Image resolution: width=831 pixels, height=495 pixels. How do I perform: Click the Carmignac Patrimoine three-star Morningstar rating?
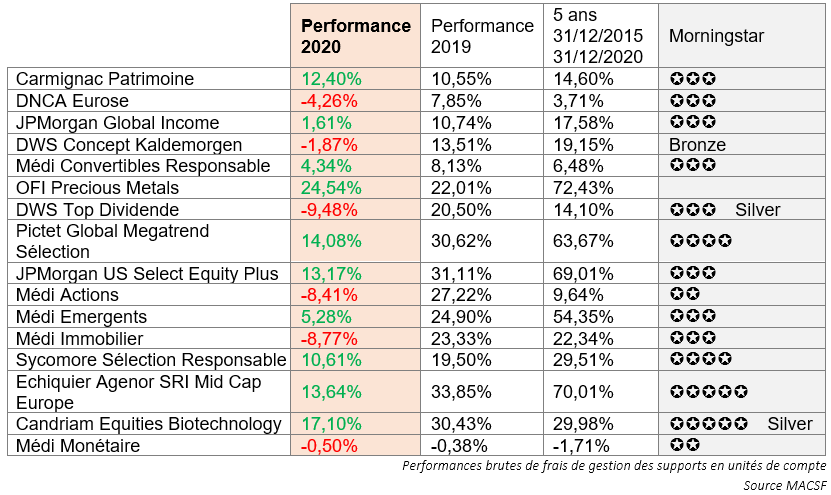click(x=692, y=79)
